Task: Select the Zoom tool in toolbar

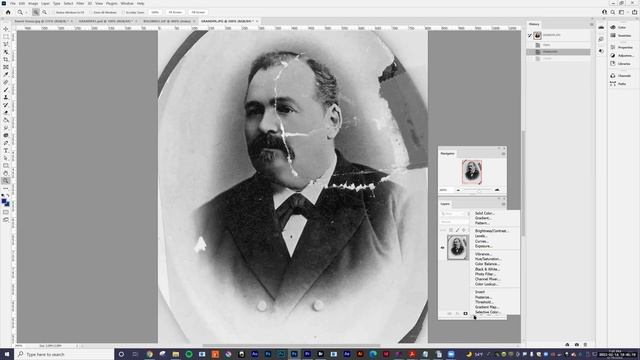Action: [x=6, y=181]
